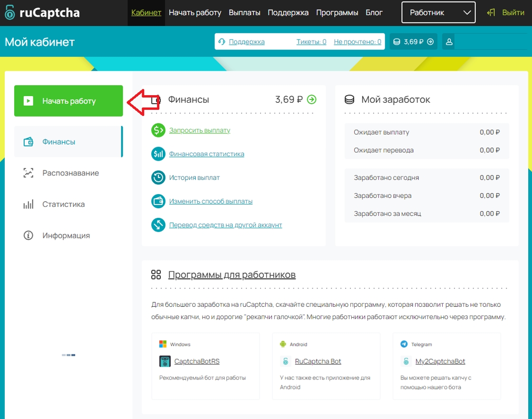Click the clock icon for История выплат
The image size is (532, 419).
click(158, 177)
